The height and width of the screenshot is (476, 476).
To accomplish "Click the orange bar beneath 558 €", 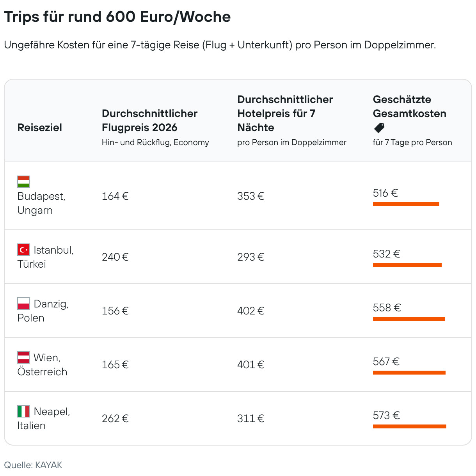I will 409,319.
